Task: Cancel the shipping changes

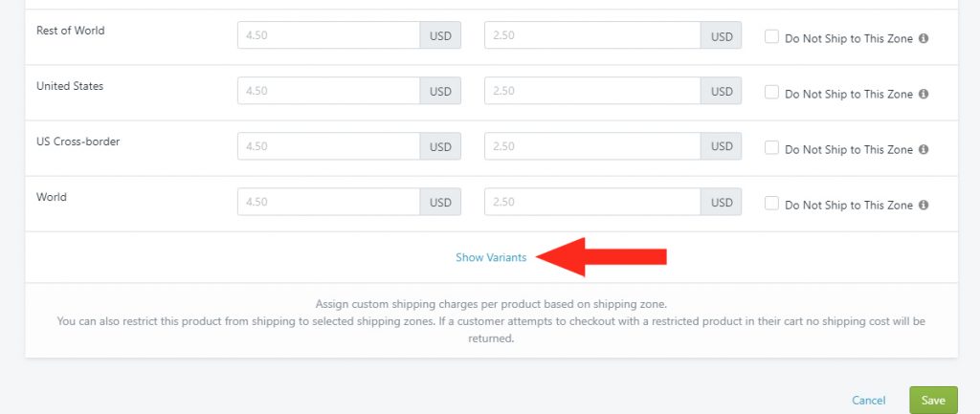Action: [868, 401]
